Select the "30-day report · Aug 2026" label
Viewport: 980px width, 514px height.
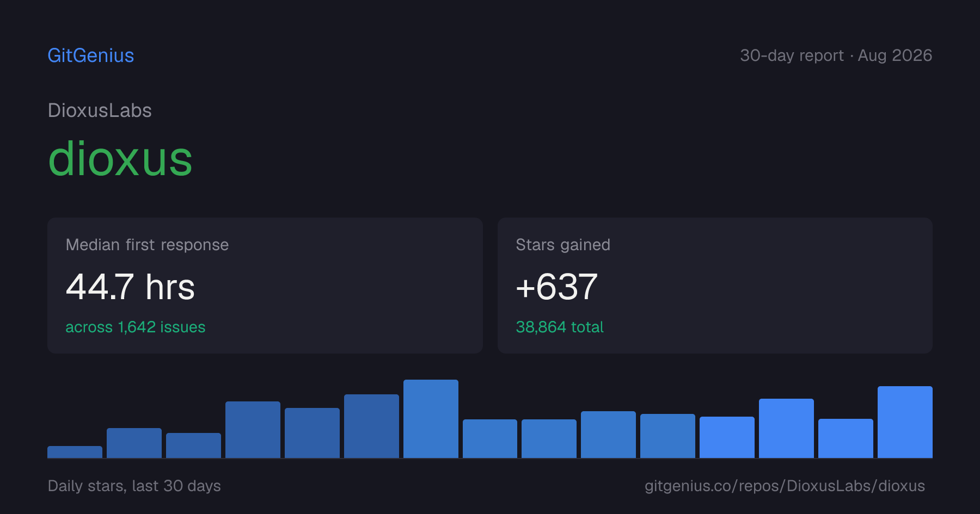tap(836, 55)
